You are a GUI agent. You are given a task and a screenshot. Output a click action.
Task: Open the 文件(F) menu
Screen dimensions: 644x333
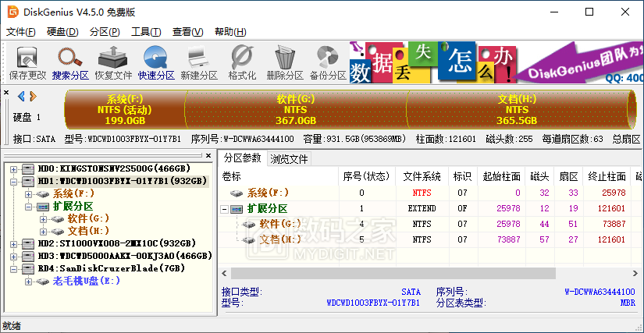(x=20, y=32)
